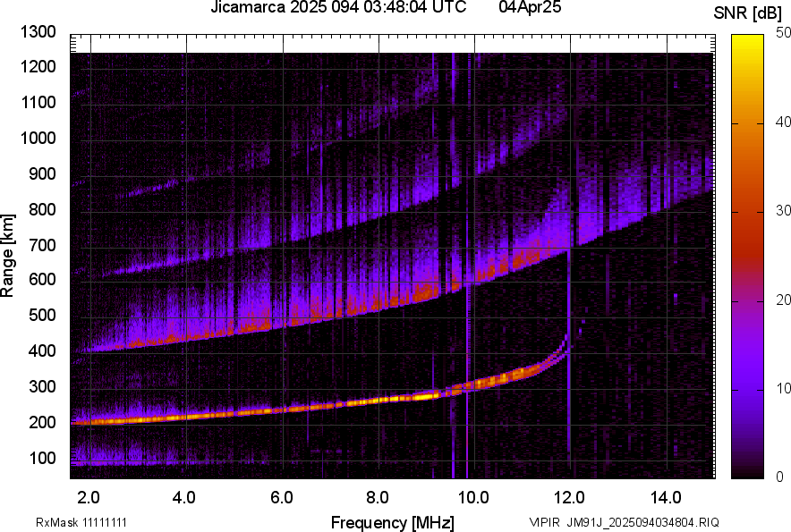Click the 4.0 frequency tick label
This screenshot has width=791, height=532.
point(183,498)
